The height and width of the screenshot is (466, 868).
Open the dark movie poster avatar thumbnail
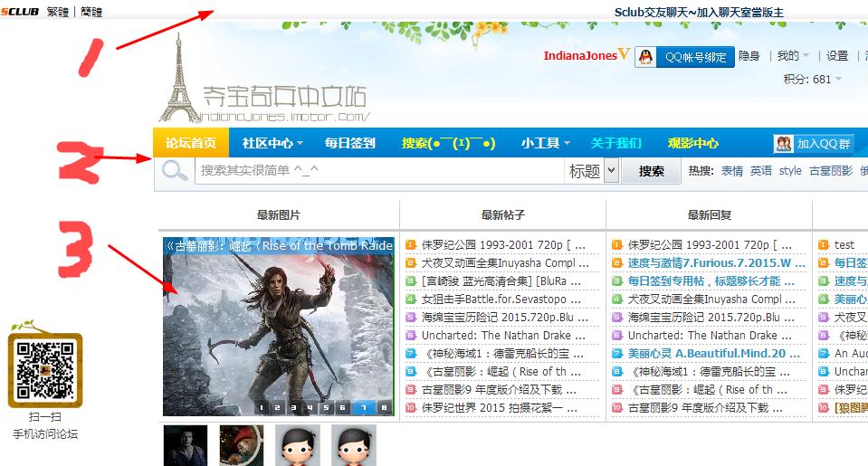coord(186,445)
